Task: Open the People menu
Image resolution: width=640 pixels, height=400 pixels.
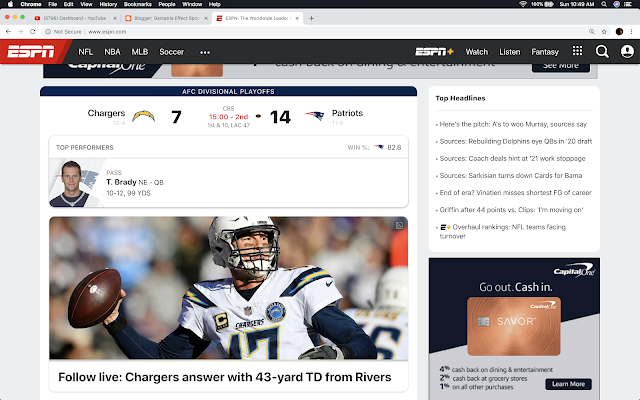Action: click(x=167, y=4)
